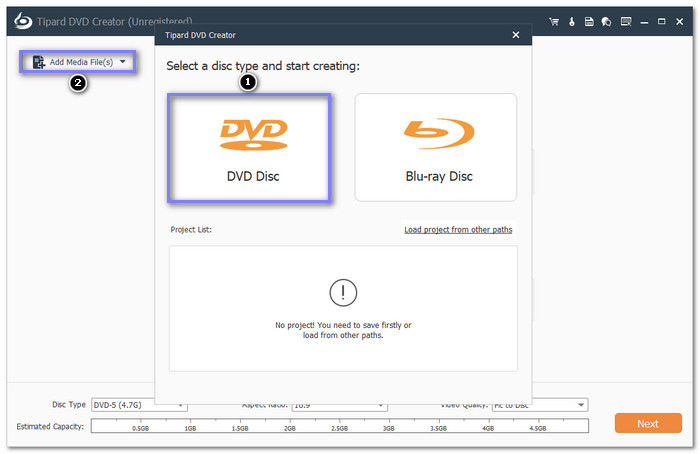The image size is (700, 454).
Task: Choose the DVD Disc option
Action: coord(249,148)
